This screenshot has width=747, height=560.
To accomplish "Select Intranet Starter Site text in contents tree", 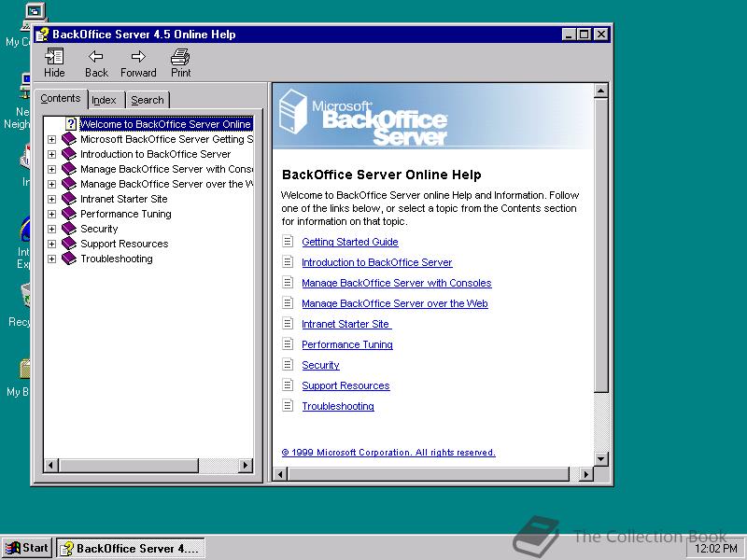I will 124,199.
